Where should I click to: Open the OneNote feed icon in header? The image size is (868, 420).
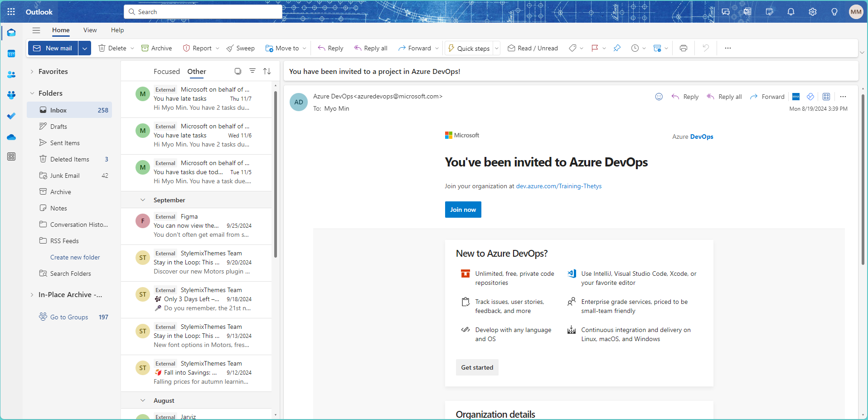747,12
